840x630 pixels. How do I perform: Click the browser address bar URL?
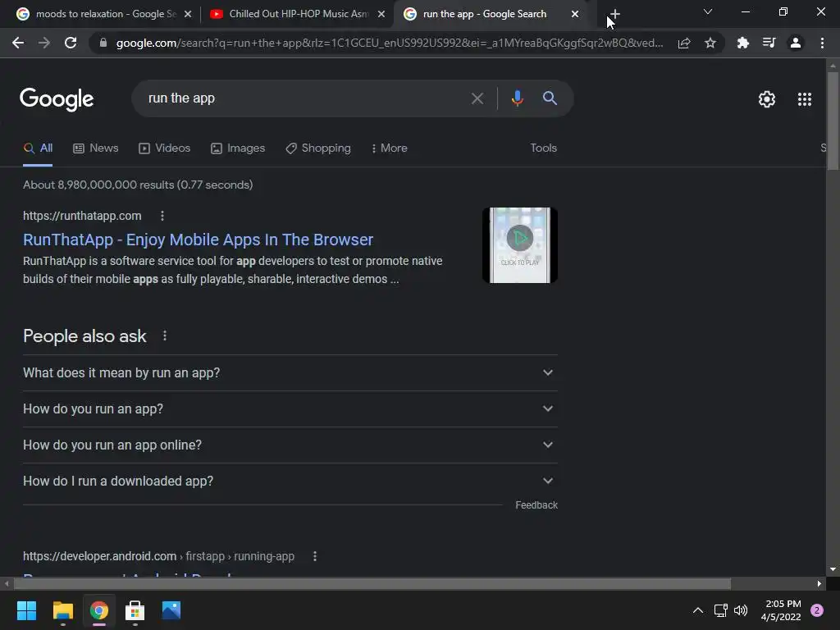390,43
